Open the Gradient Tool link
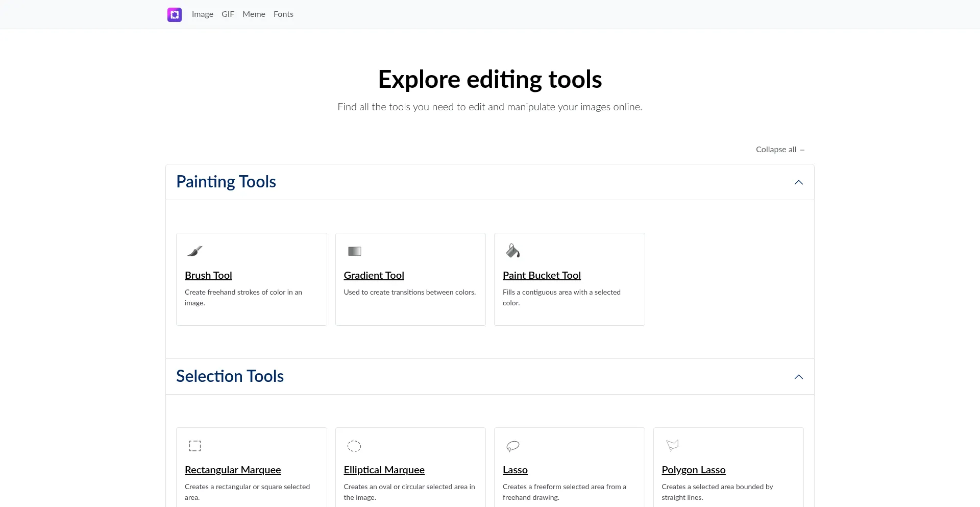 (374, 275)
